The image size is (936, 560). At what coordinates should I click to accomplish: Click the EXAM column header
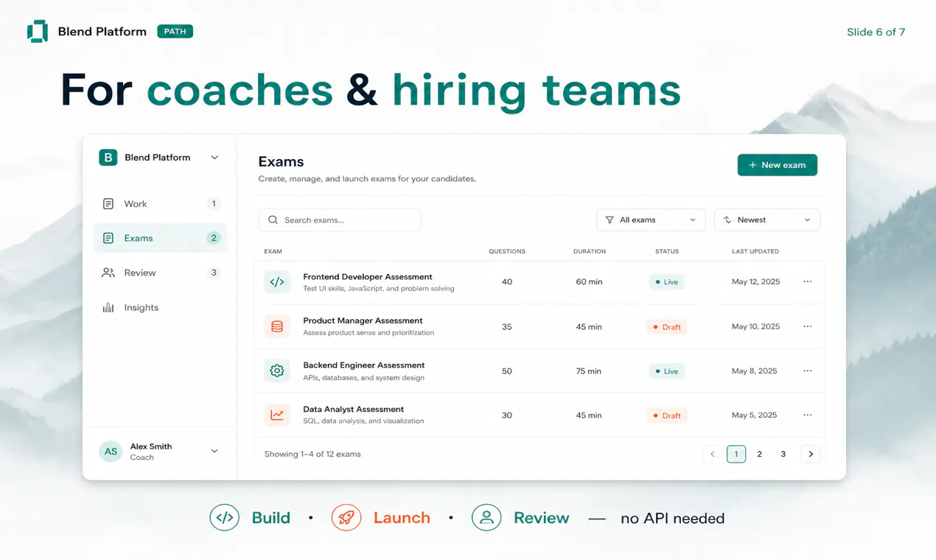point(273,251)
